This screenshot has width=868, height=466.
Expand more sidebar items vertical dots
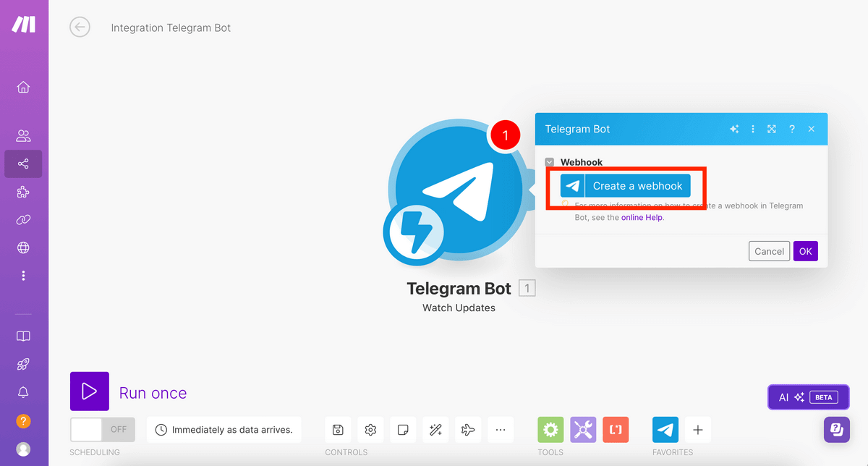click(23, 276)
